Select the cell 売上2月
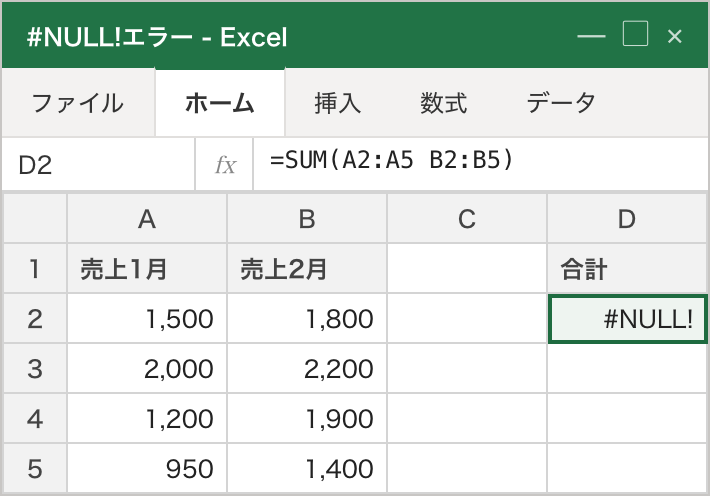This screenshot has width=710, height=496. pos(307,269)
